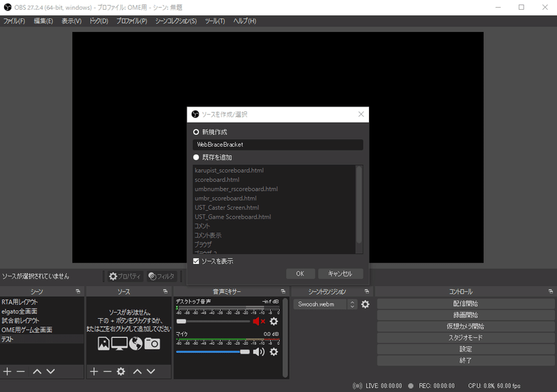Open source properties gear in Sources panel
The height and width of the screenshot is (392, 557).
120,371
